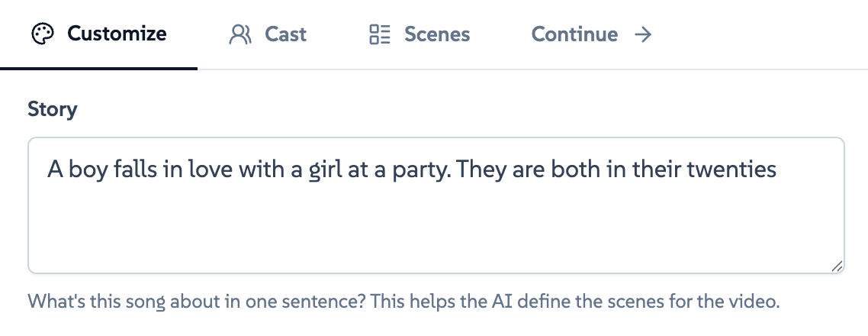Click the active underline beneath Customize
This screenshot has width=868, height=336.
pos(99,68)
